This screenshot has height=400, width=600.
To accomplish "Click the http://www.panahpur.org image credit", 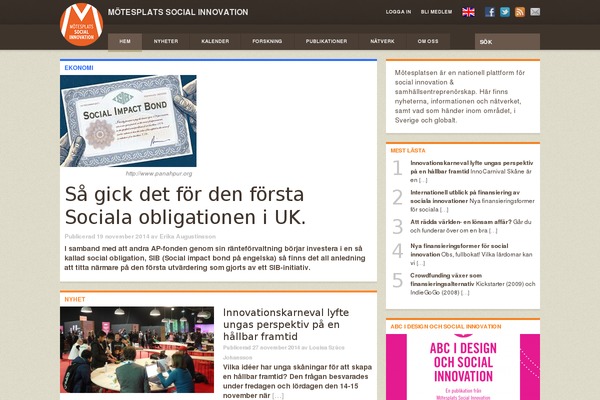I will (159, 174).
